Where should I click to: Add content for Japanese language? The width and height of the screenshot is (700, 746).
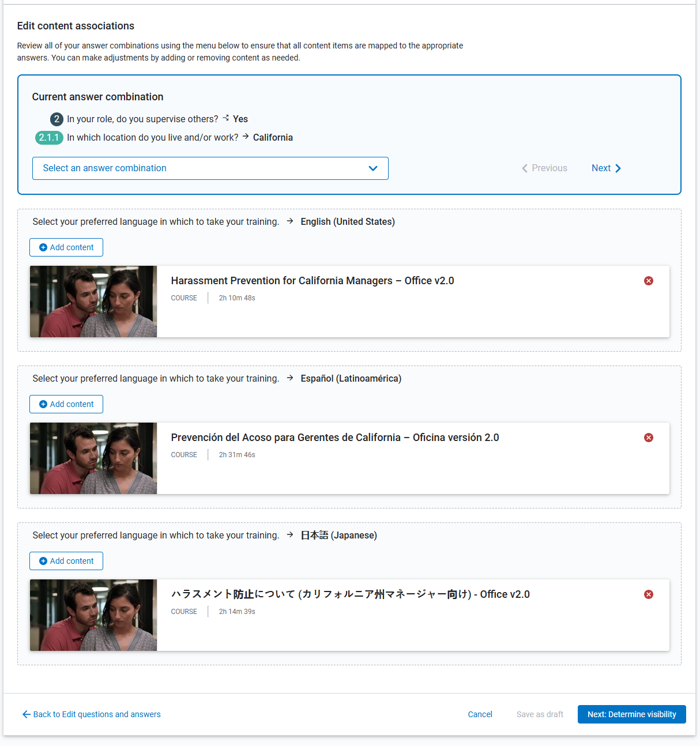[66, 561]
